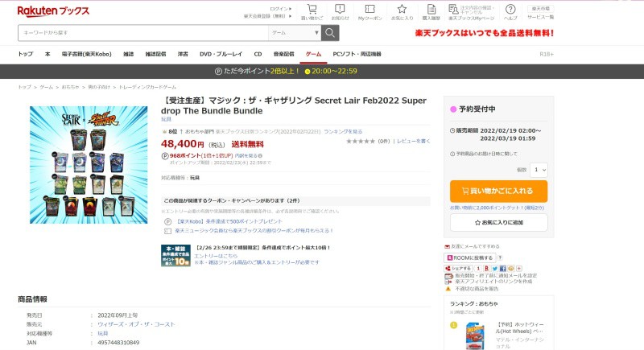This screenshot has height=350, width=644.
Task: Open purchase history icon
Action: [431, 9]
